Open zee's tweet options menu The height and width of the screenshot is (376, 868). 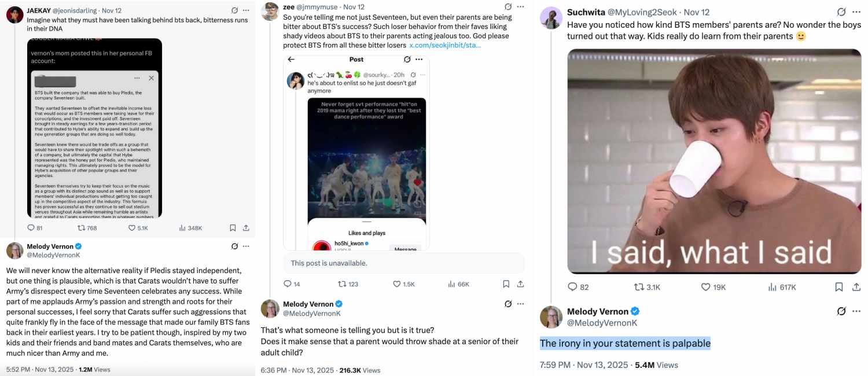point(519,6)
